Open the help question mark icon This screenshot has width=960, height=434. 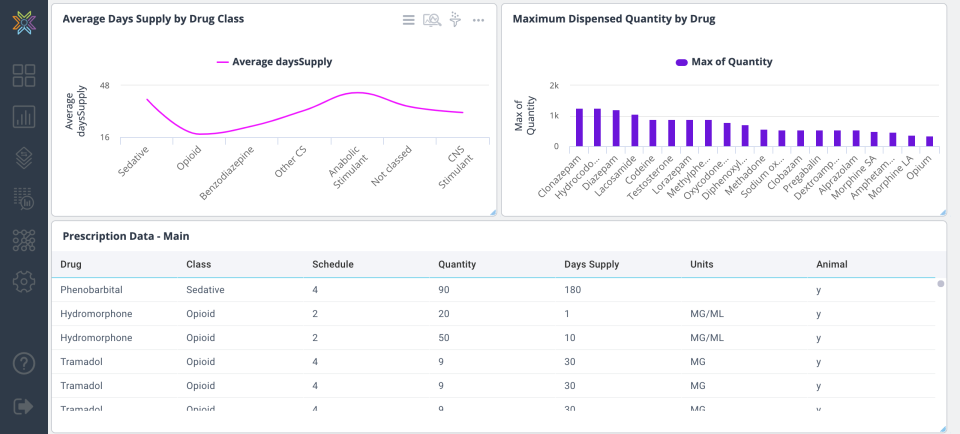[24, 364]
